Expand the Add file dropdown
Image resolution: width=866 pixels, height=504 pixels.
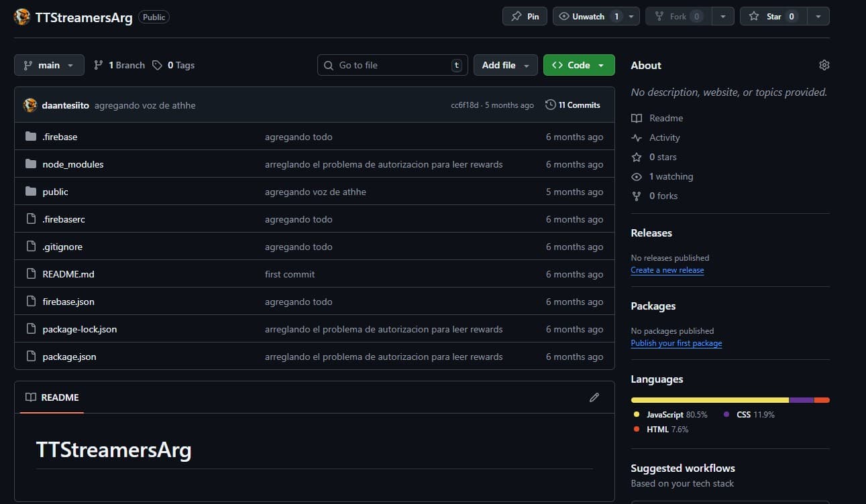[505, 65]
